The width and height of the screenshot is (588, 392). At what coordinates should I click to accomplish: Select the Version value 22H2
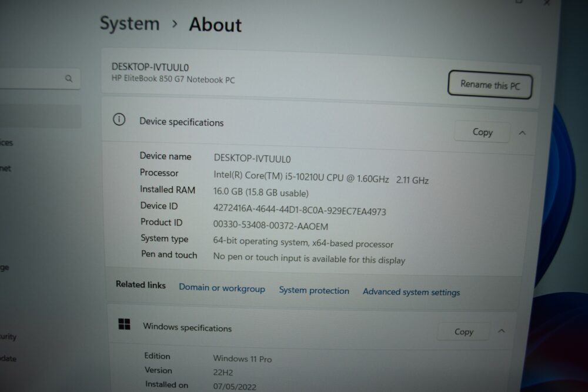223,373
